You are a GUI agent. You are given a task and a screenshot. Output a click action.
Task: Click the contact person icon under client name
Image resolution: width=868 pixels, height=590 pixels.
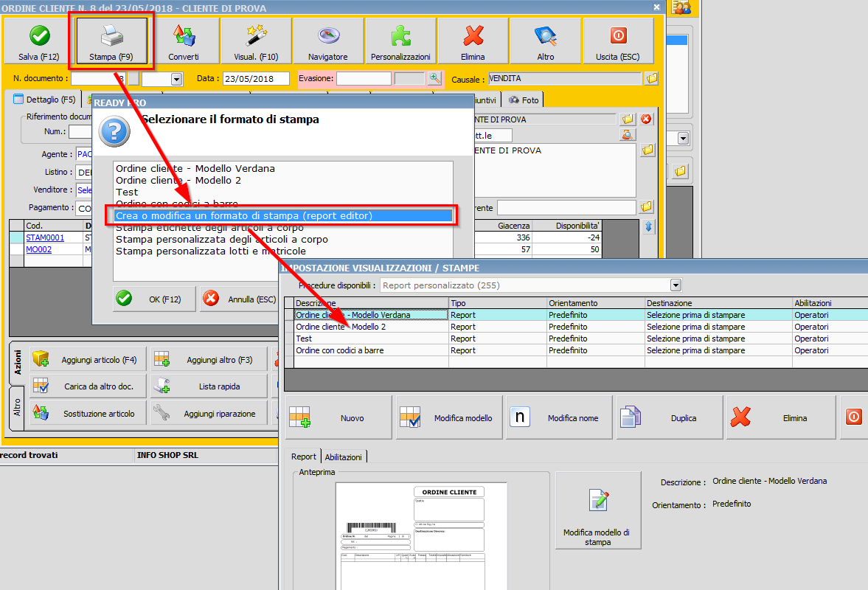coord(628,134)
